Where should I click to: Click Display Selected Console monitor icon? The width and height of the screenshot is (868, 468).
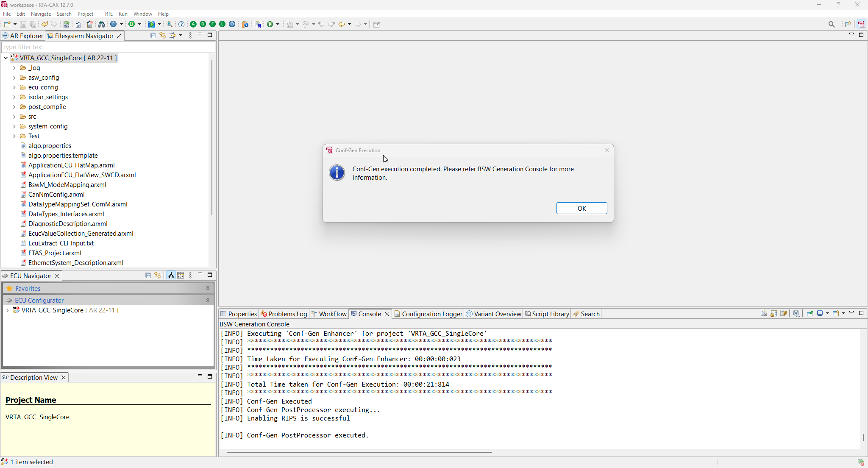pyautogui.click(x=820, y=314)
